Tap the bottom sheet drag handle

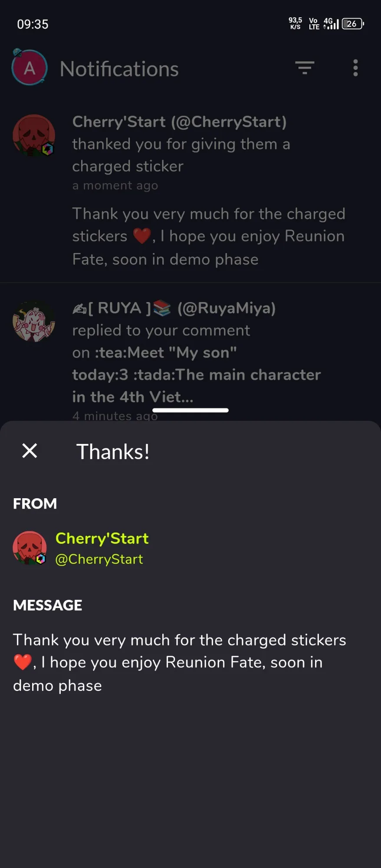(190, 410)
